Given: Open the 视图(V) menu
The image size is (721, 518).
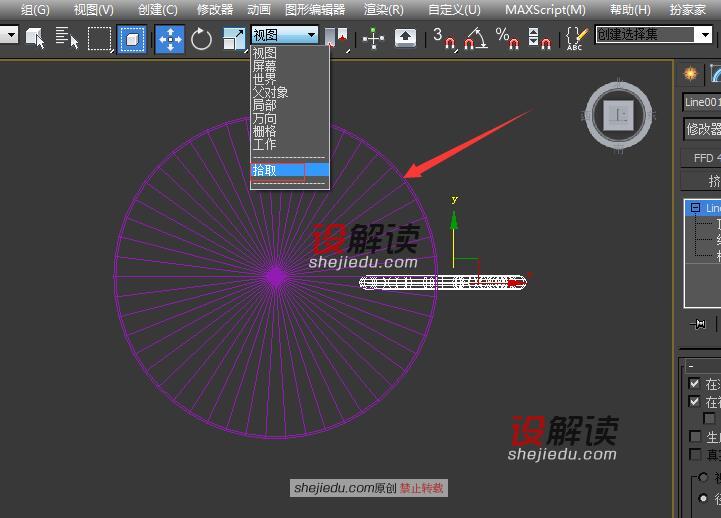Looking at the screenshot, I should (x=93, y=9).
